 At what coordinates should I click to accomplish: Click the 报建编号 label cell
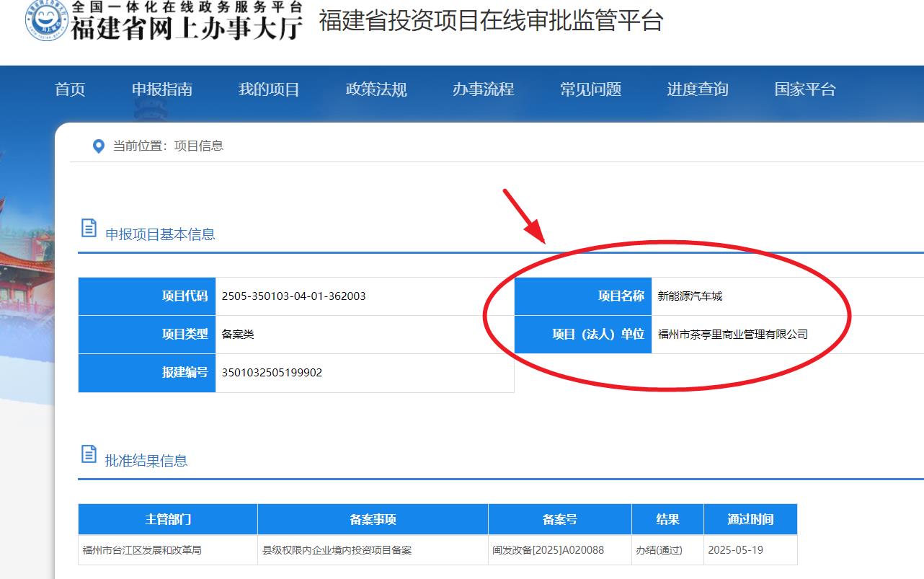147,373
